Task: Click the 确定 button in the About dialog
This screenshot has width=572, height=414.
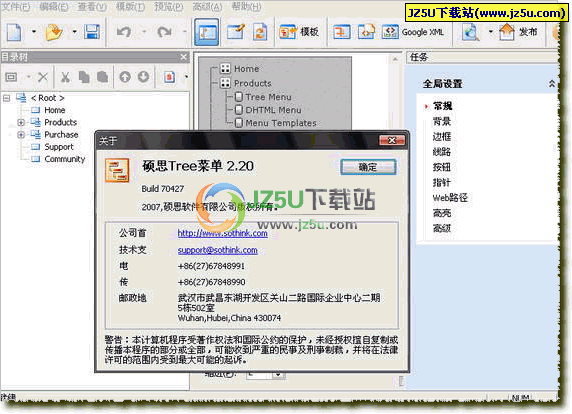Action: 368,167
